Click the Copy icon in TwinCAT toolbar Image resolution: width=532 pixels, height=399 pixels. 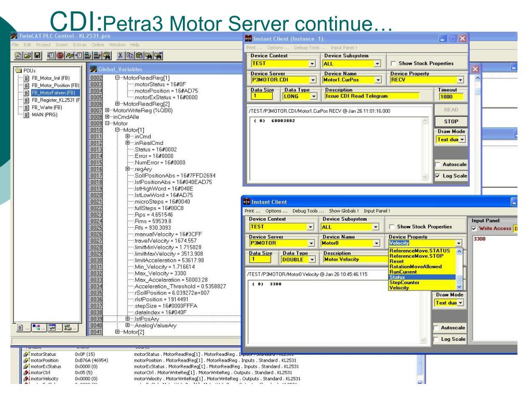point(129,55)
